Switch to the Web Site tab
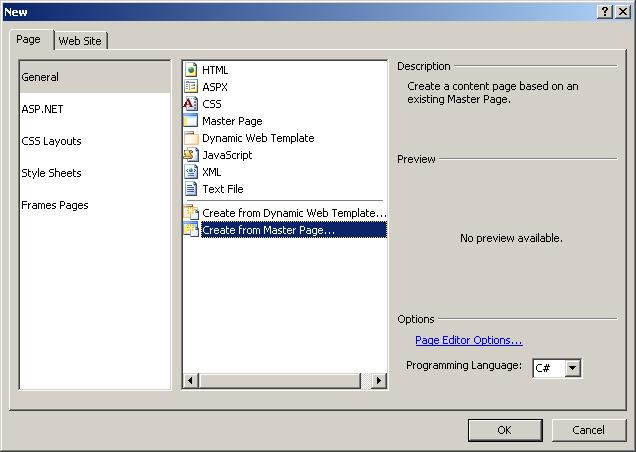The width and height of the screenshot is (636, 452). pyautogui.click(x=80, y=41)
